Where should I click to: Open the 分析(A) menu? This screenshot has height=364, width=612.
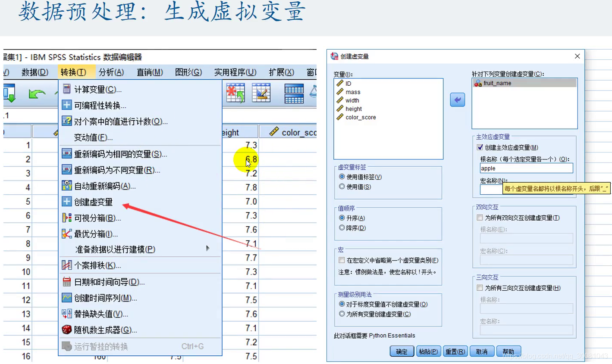111,72
